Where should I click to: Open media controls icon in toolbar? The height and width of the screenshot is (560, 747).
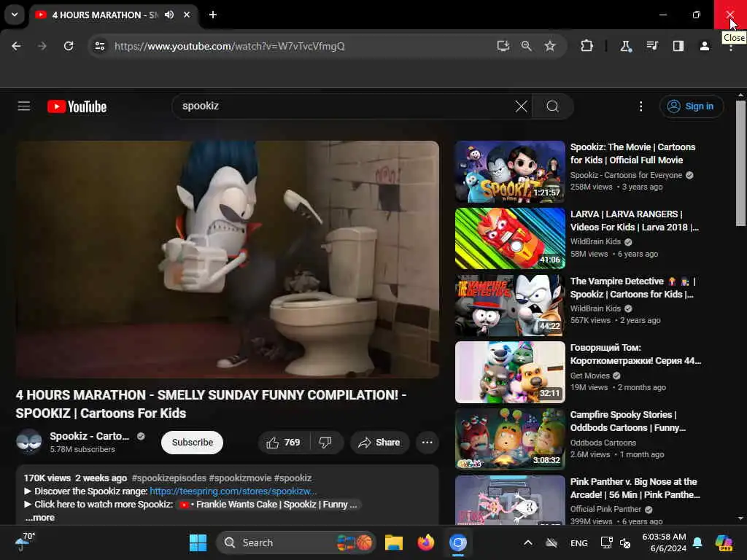pyautogui.click(x=652, y=46)
